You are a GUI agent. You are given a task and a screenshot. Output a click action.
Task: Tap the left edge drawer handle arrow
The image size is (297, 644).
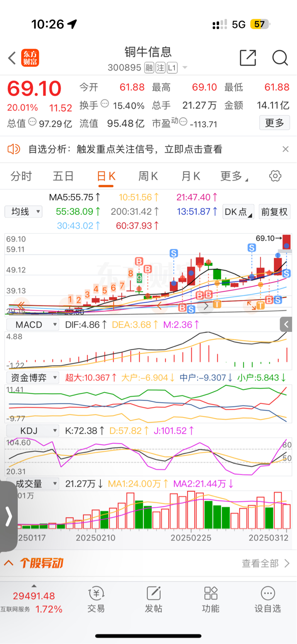point(8,516)
